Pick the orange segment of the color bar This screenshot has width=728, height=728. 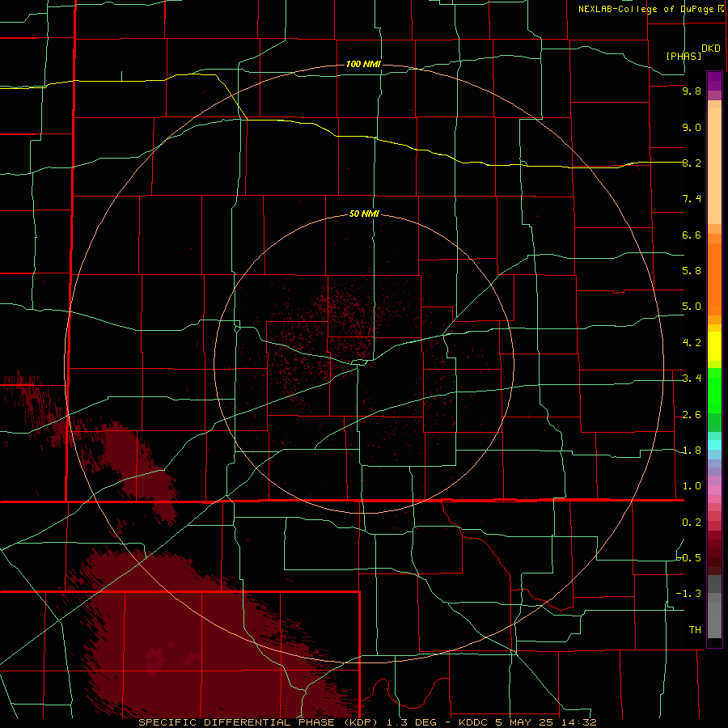[x=714, y=280]
